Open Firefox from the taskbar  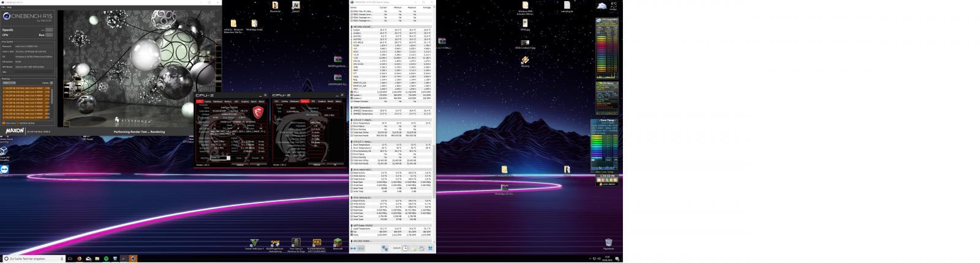pos(79,259)
